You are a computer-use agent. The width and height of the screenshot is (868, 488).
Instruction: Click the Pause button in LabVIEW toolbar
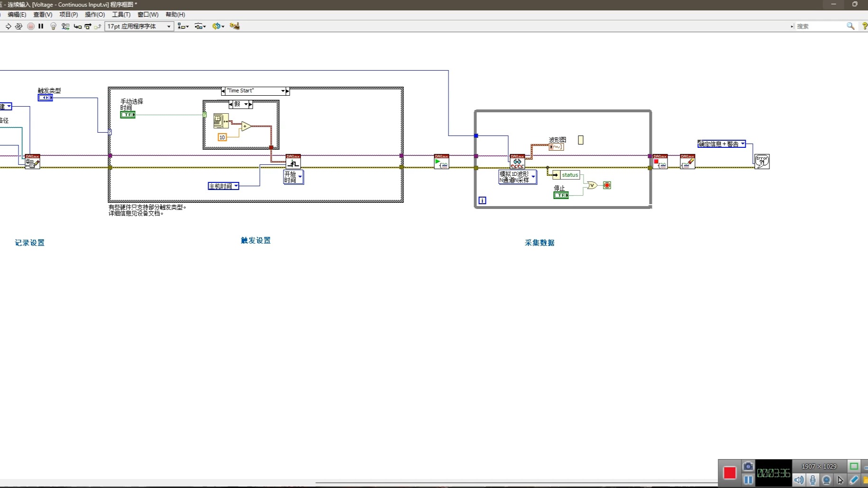click(41, 26)
